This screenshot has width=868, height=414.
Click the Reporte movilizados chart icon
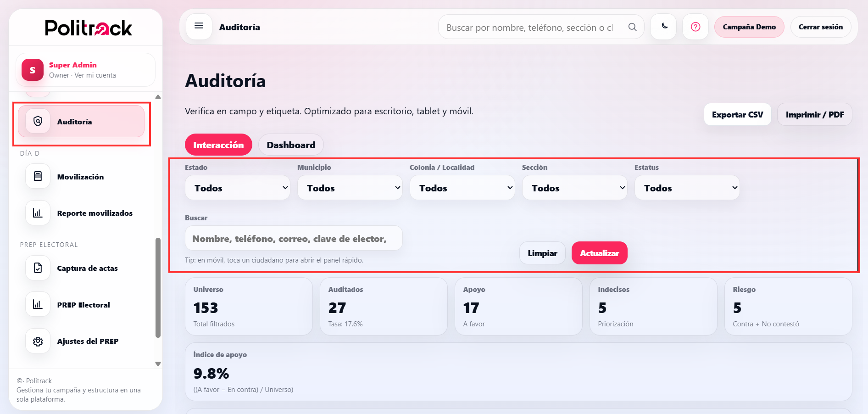click(37, 213)
